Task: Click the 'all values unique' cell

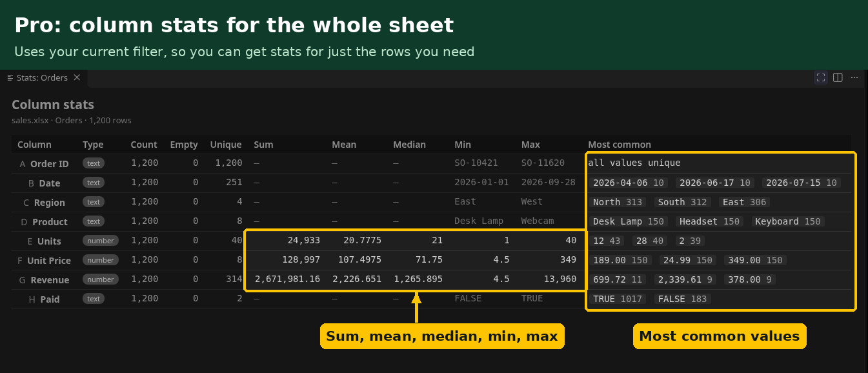Action: pos(634,163)
